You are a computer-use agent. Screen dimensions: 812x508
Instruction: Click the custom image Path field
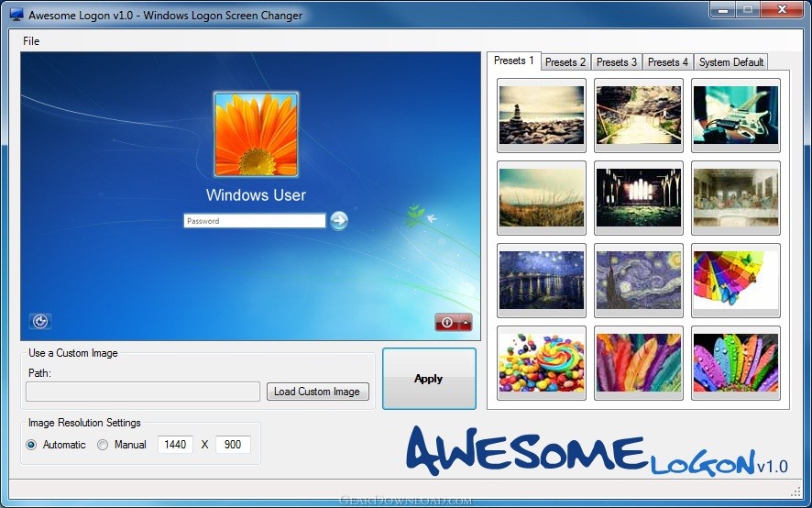click(x=143, y=392)
